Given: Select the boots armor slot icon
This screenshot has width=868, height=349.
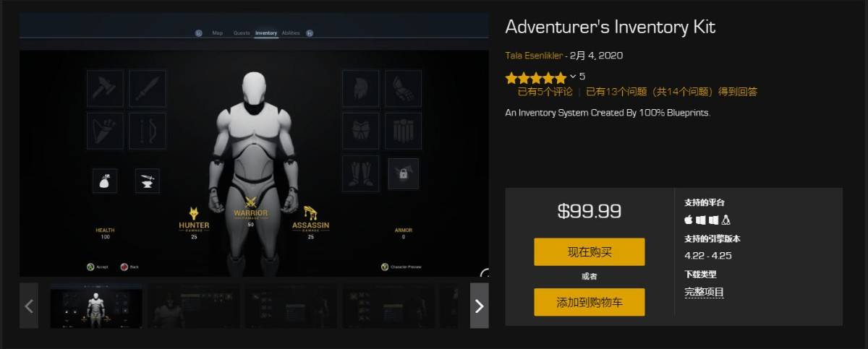Looking at the screenshot, I should point(360,173).
